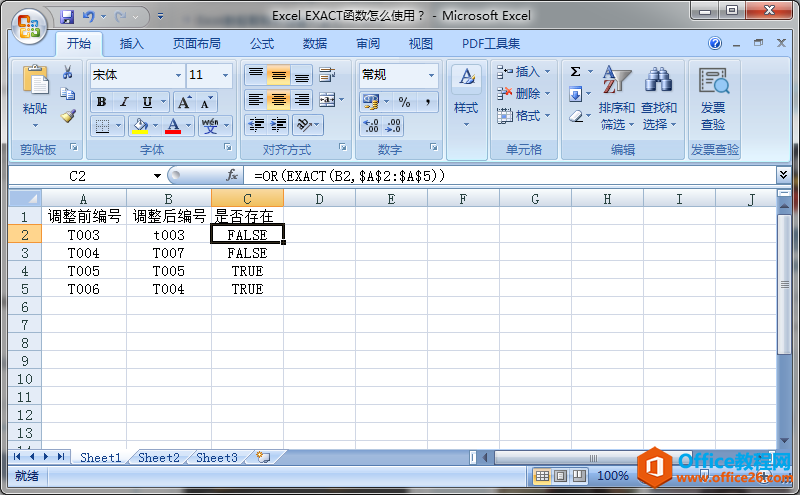800x495 pixels.
Task: Open font size 11 dropdown
Action: click(225, 75)
